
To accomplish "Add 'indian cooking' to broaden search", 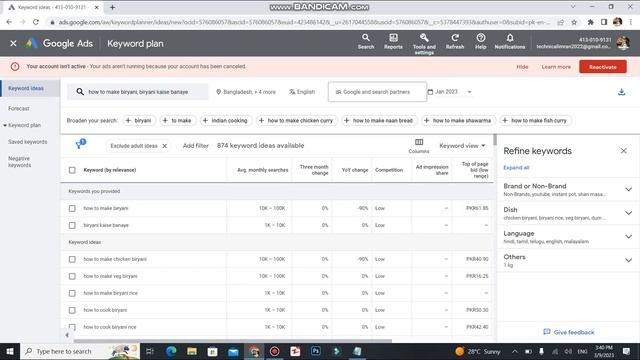I will click(225, 120).
